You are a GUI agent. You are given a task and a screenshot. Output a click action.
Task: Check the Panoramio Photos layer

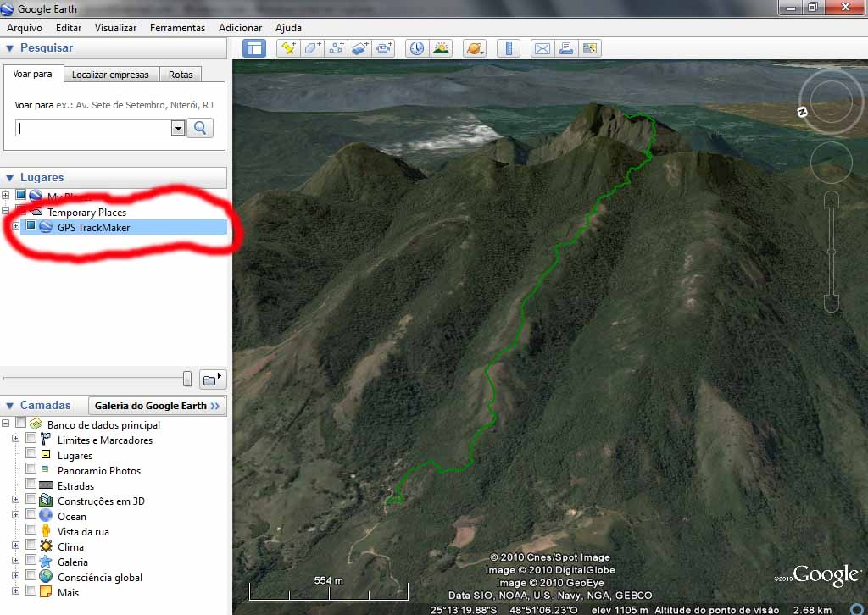[31, 470]
